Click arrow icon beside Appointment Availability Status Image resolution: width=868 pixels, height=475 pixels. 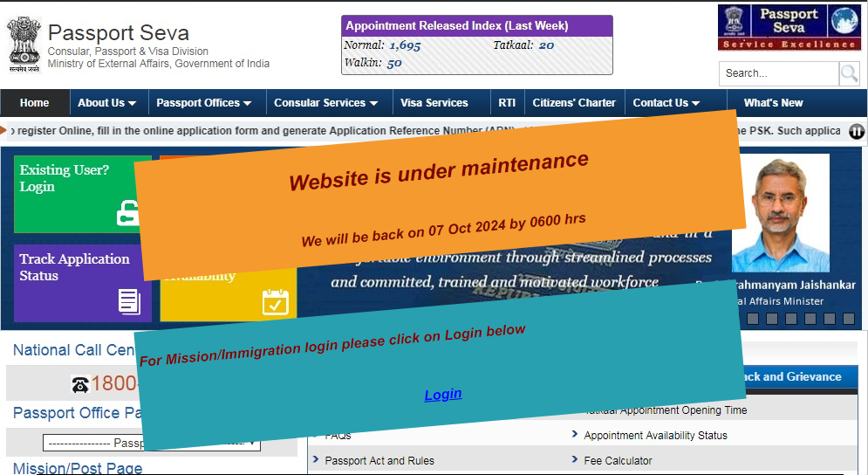575,435
